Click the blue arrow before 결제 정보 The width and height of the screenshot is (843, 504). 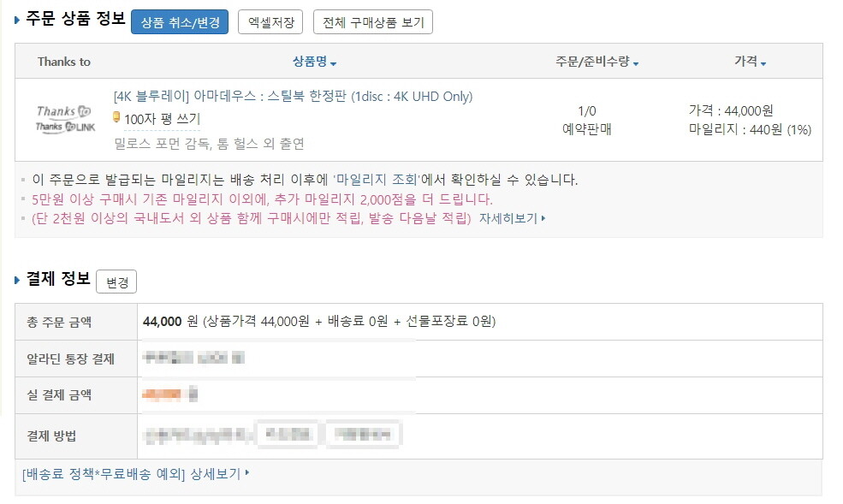tap(18, 279)
